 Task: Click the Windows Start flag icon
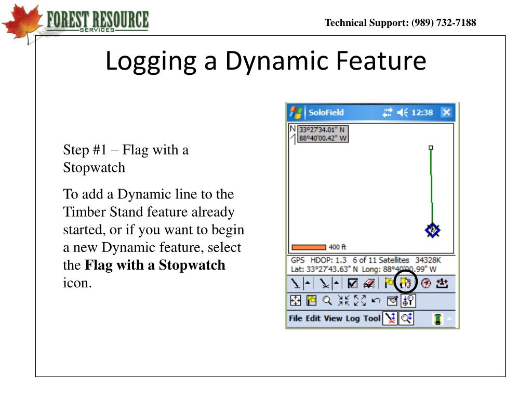point(296,112)
